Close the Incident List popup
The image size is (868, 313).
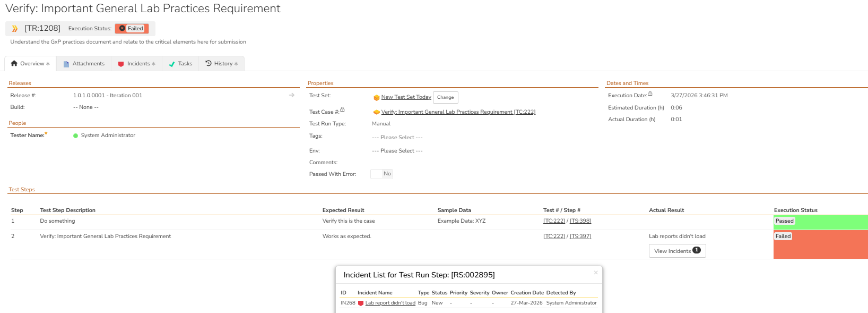pos(596,273)
